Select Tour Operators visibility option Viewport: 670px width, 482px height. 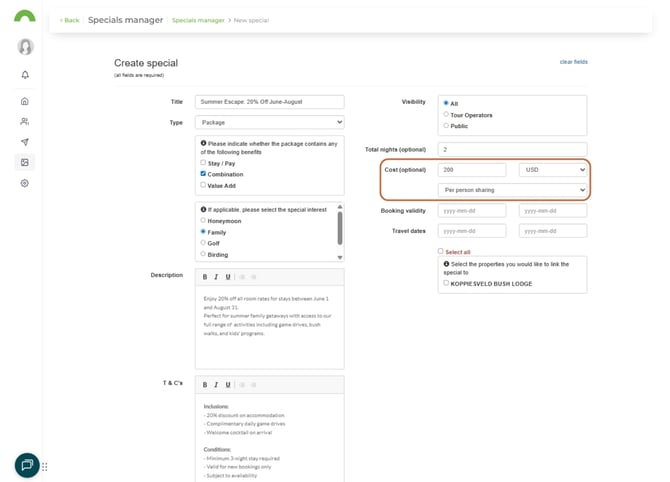point(446,115)
